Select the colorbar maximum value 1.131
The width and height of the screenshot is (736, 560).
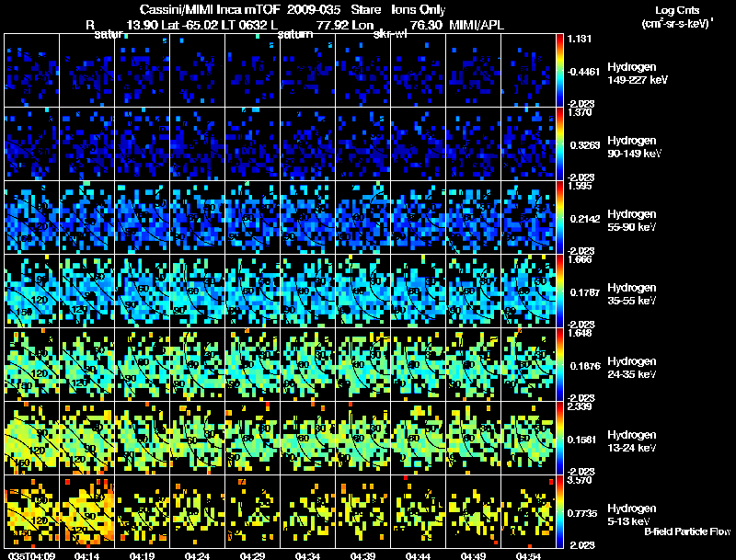click(580, 39)
